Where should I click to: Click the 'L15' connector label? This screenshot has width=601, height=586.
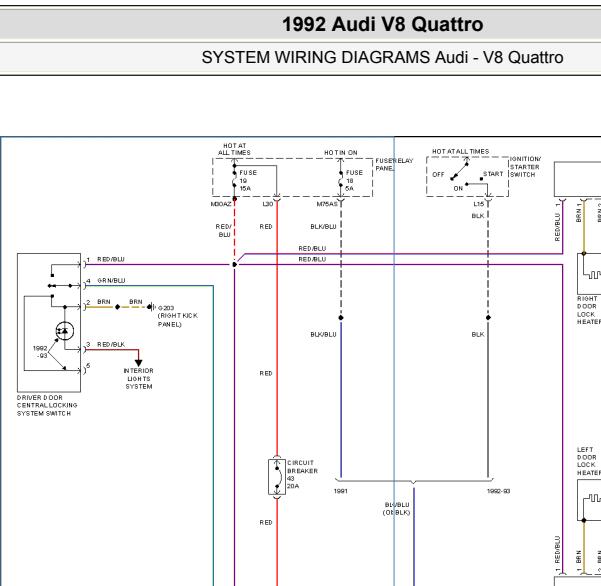point(478,204)
